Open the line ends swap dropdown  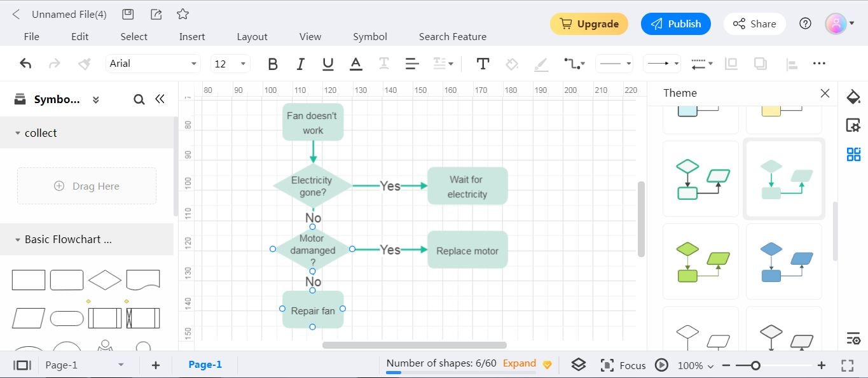[701, 64]
